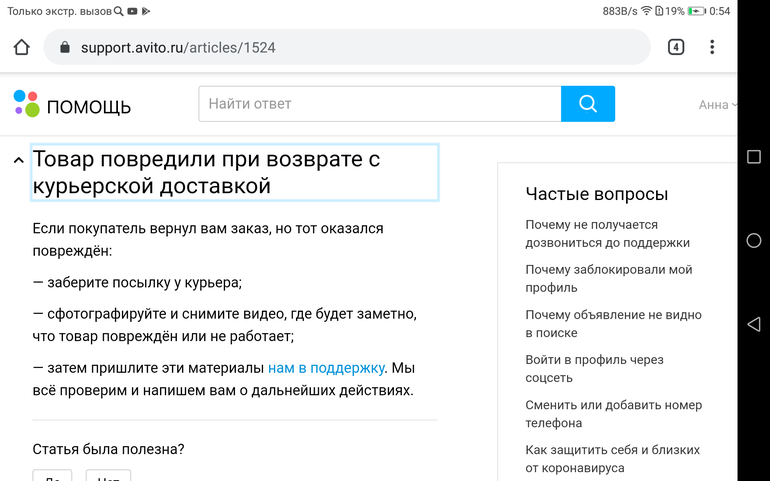
Task: Tap the blue search magnifier button
Action: click(x=587, y=104)
